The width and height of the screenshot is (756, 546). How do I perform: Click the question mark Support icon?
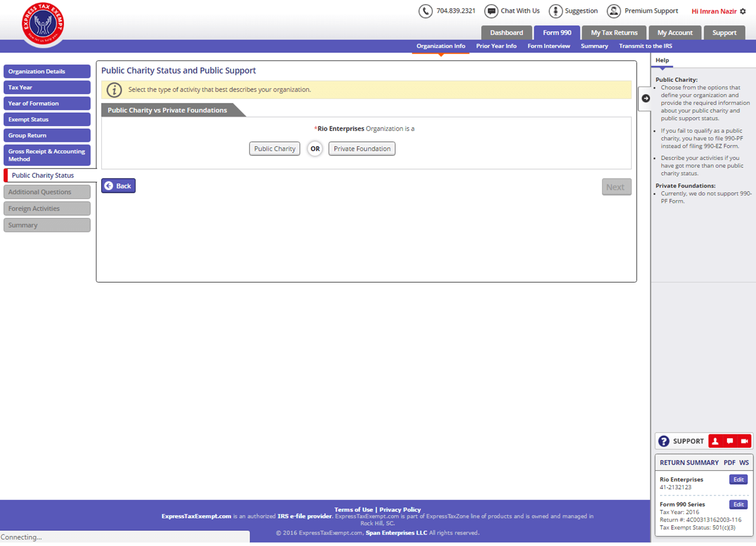coord(664,441)
